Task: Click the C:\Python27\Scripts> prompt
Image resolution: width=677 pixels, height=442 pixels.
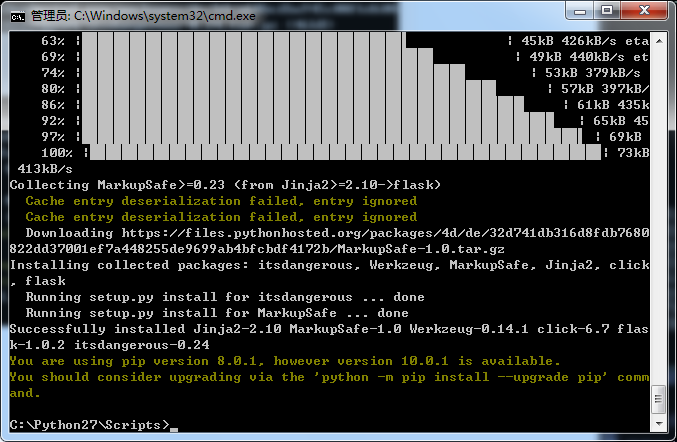Action: [90, 425]
